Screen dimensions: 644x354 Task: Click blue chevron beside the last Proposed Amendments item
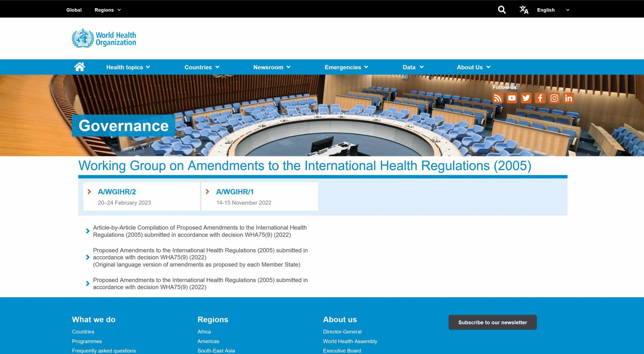click(x=88, y=284)
